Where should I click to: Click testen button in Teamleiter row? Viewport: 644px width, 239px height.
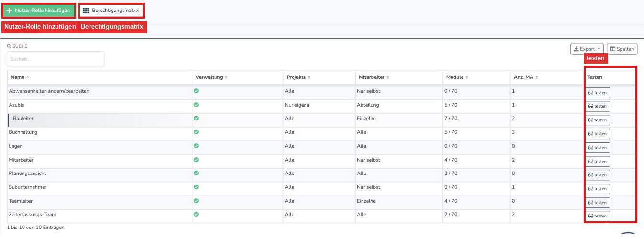(x=598, y=203)
